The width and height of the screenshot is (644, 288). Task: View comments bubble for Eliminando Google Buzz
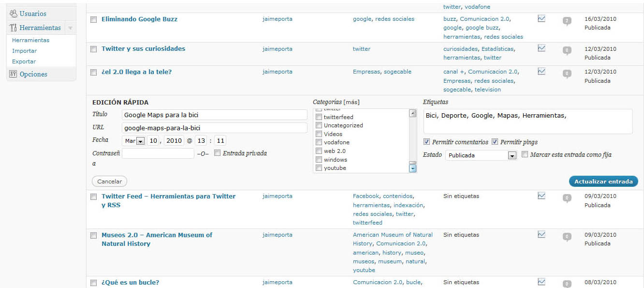(567, 21)
